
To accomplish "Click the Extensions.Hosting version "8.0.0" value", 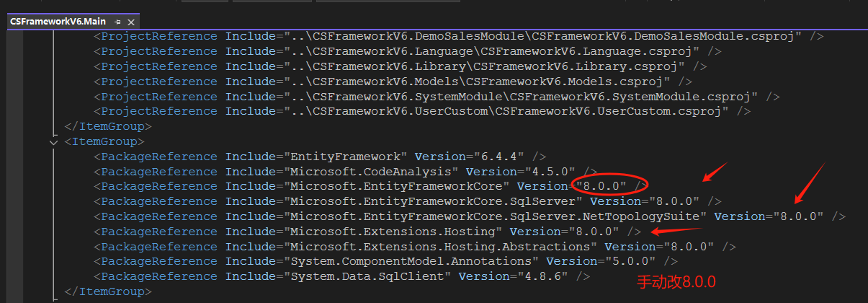I will (x=595, y=232).
